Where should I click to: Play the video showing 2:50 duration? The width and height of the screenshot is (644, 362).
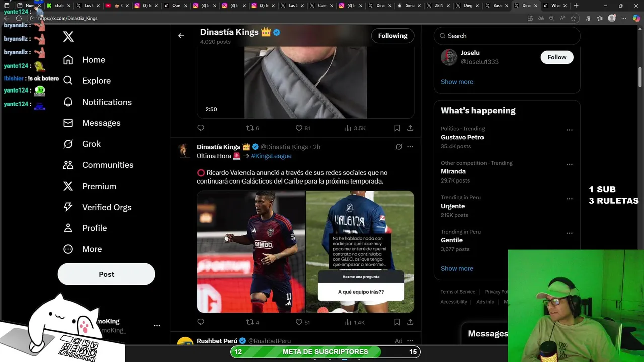point(305,82)
